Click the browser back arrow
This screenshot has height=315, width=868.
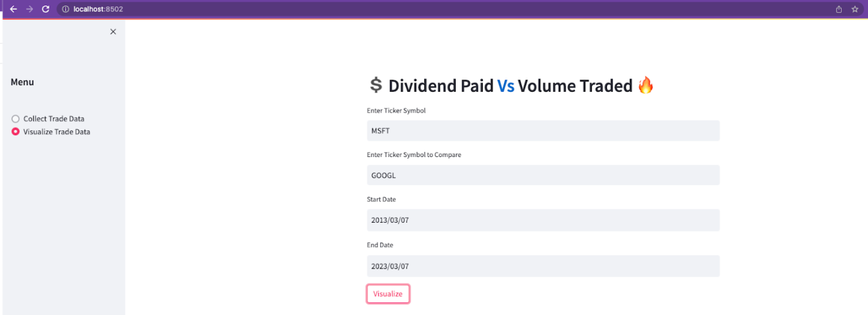pos(13,9)
